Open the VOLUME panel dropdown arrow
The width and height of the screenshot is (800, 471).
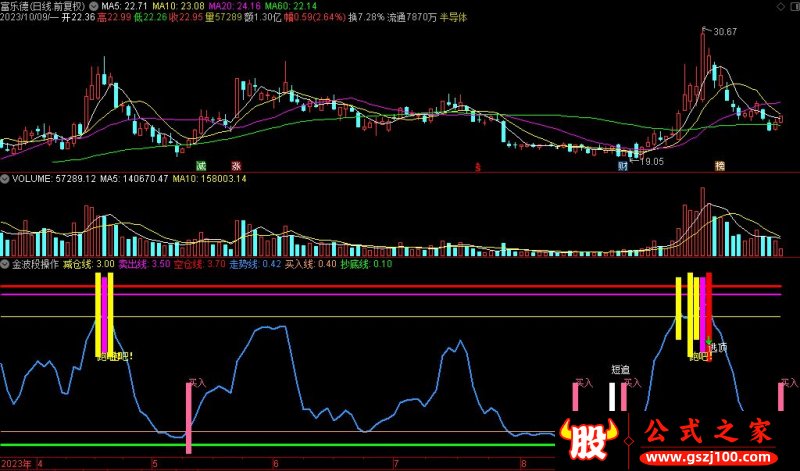click(5, 179)
